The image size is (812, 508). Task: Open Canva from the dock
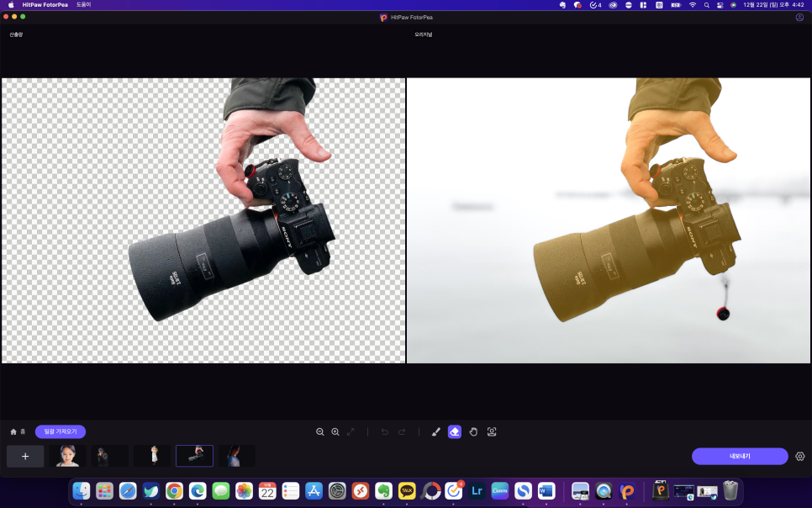click(x=500, y=490)
